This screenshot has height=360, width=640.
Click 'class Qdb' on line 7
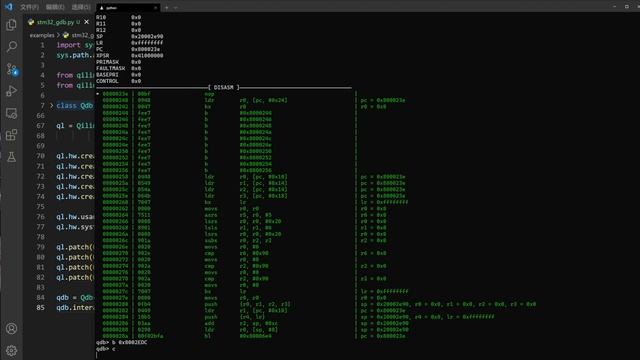click(x=75, y=106)
